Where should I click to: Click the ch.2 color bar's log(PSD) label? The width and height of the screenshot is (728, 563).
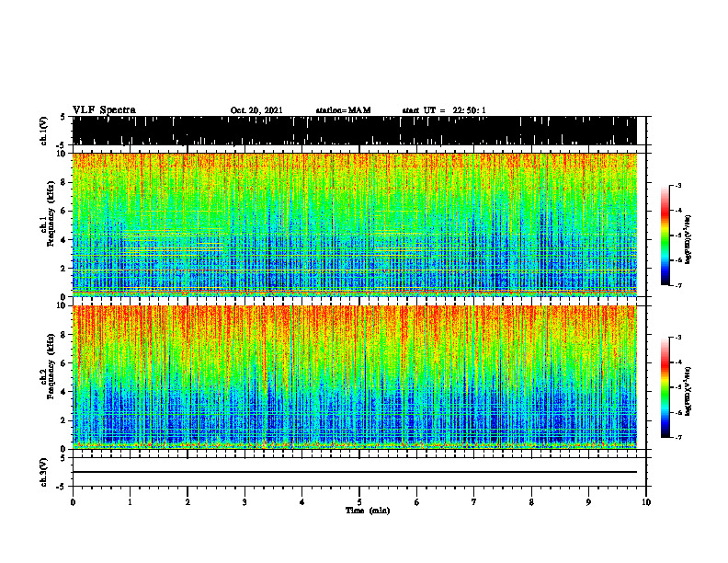coord(688,392)
